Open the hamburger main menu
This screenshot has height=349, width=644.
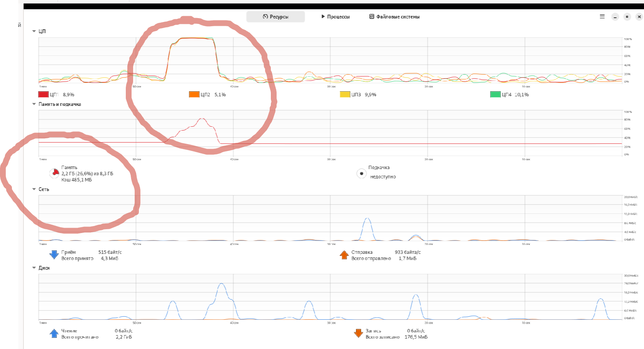pos(602,17)
